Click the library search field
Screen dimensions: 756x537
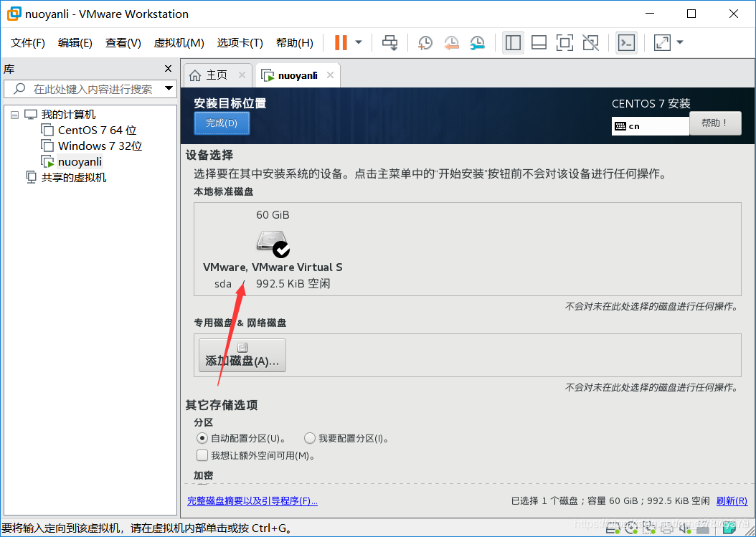[90, 89]
